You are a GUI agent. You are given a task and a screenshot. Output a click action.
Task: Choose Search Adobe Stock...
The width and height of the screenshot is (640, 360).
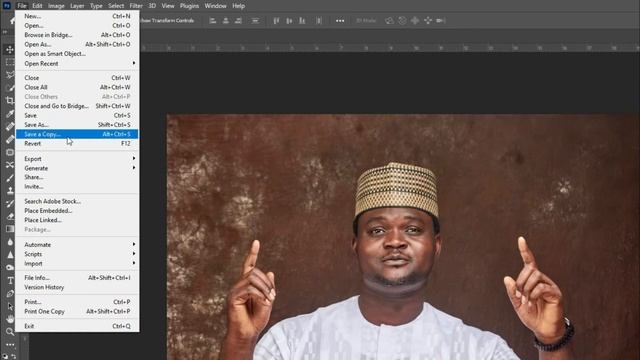pos(77,201)
